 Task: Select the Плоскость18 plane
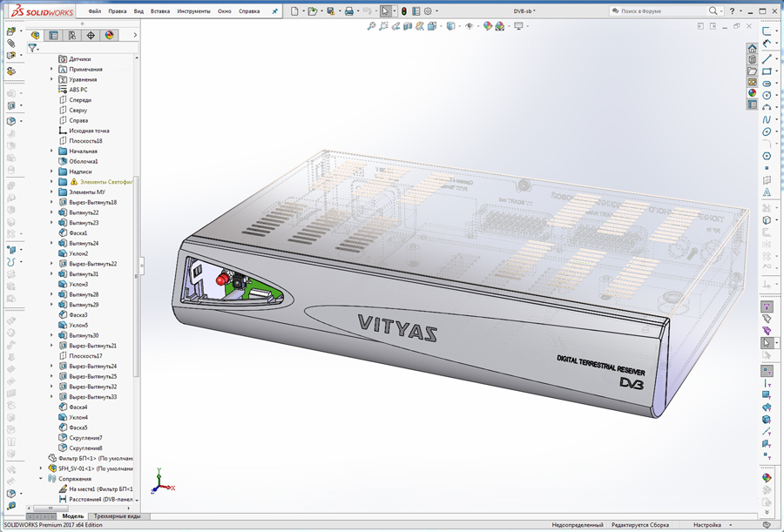click(80, 140)
